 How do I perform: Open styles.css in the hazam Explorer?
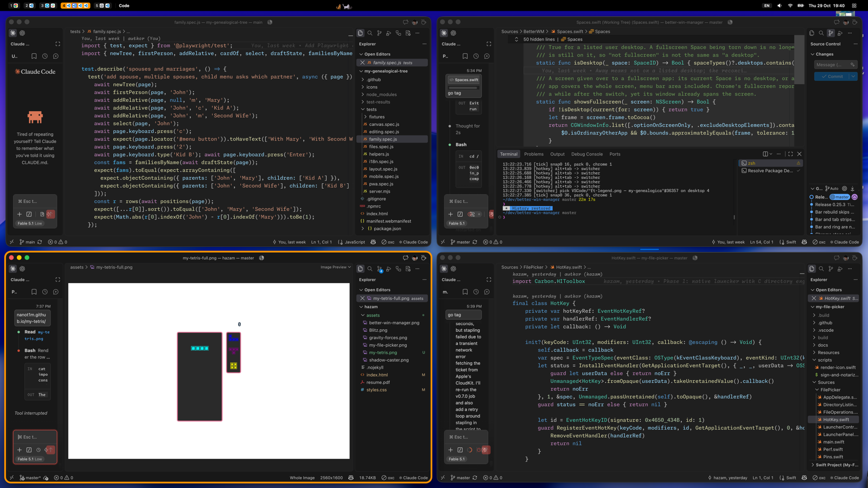pos(376,390)
